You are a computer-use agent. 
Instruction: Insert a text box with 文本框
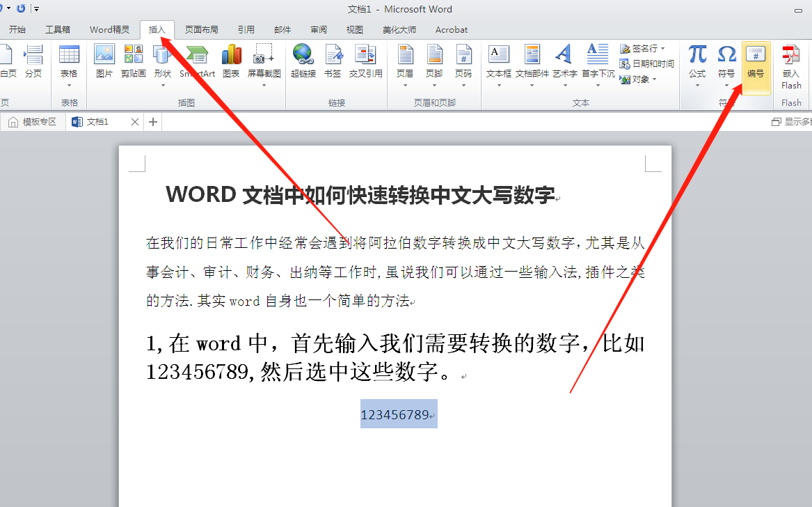499,65
